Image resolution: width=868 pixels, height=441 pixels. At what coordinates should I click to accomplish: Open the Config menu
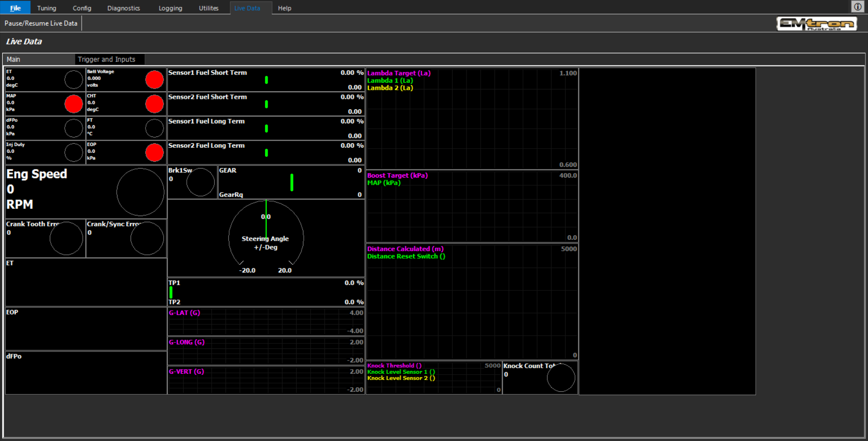click(x=82, y=8)
